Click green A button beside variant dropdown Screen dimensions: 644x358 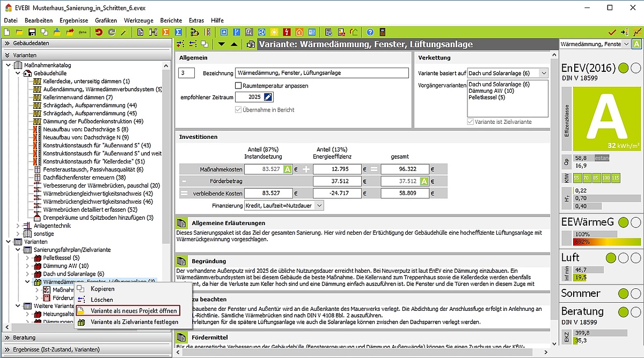coord(636,44)
